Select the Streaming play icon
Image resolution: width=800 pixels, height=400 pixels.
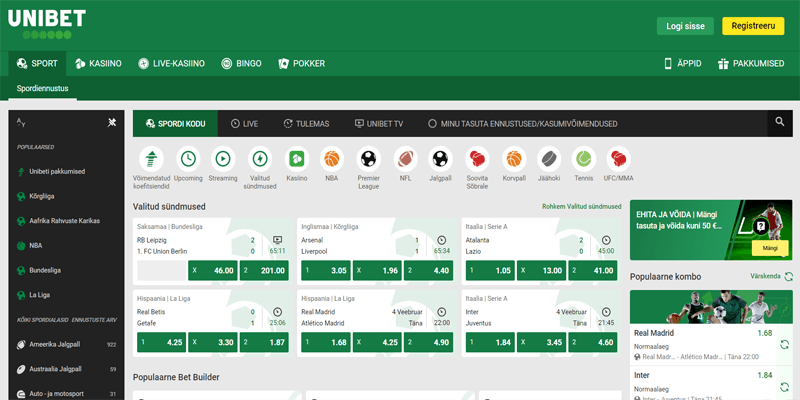(223, 159)
